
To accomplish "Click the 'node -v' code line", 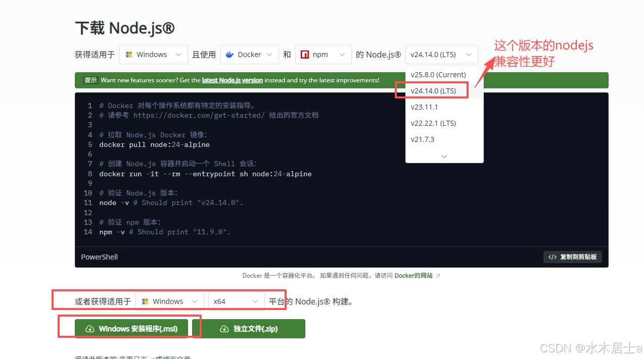I will tap(171, 202).
